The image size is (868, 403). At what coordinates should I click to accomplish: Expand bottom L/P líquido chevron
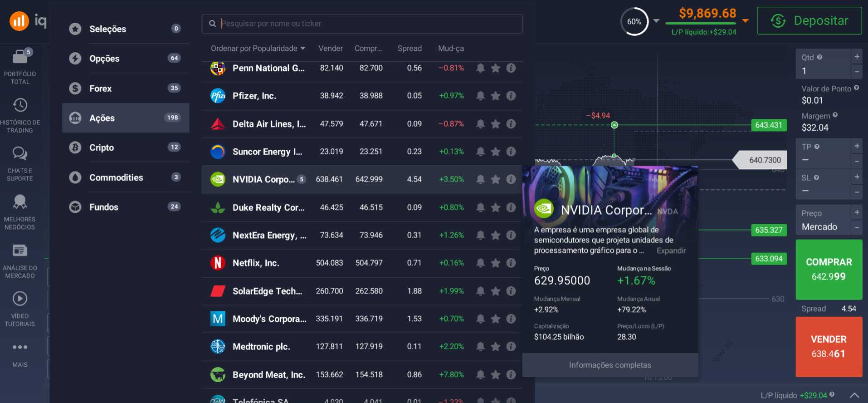coord(854,395)
